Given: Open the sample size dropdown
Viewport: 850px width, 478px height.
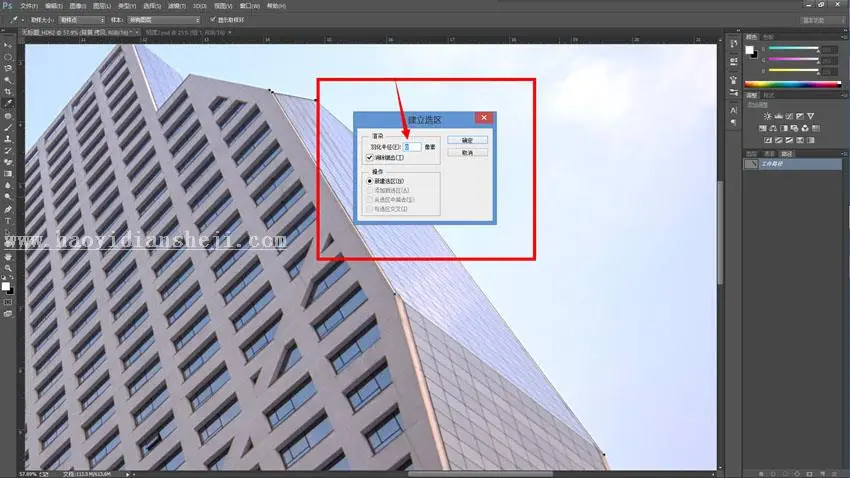Looking at the screenshot, I should coord(81,20).
